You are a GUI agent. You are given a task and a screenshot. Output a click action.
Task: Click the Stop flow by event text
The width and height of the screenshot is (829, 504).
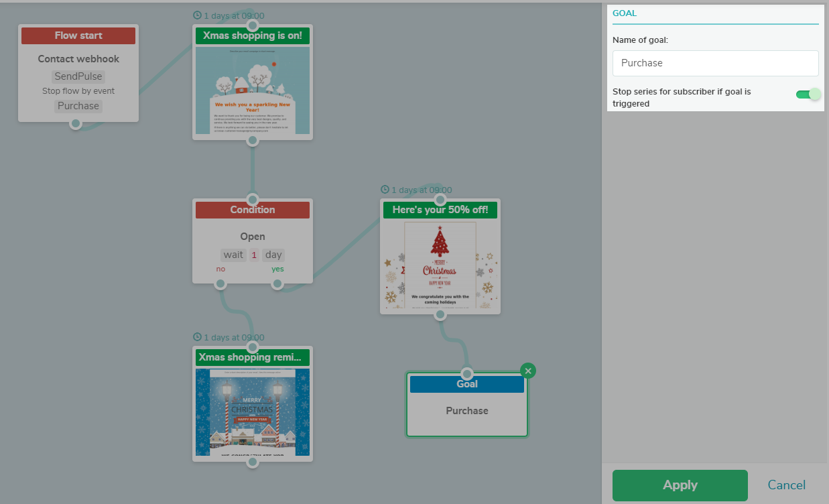click(78, 91)
